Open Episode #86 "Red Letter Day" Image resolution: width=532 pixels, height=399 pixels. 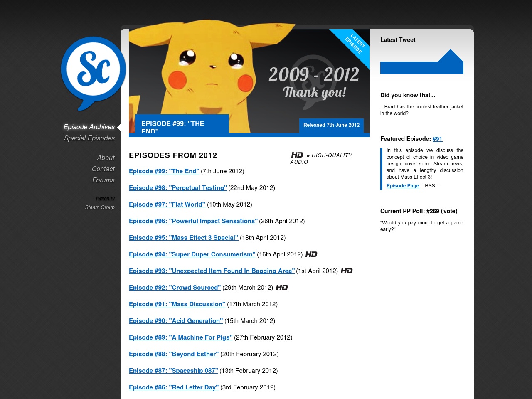tap(174, 387)
